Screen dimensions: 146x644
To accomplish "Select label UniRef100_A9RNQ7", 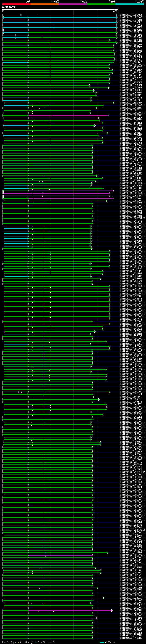I will tap(131, 37).
